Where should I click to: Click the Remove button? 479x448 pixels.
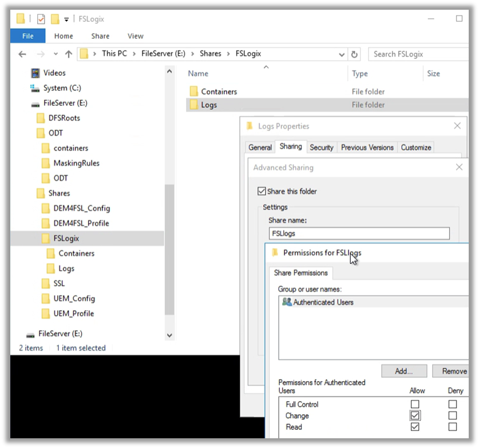tap(454, 371)
